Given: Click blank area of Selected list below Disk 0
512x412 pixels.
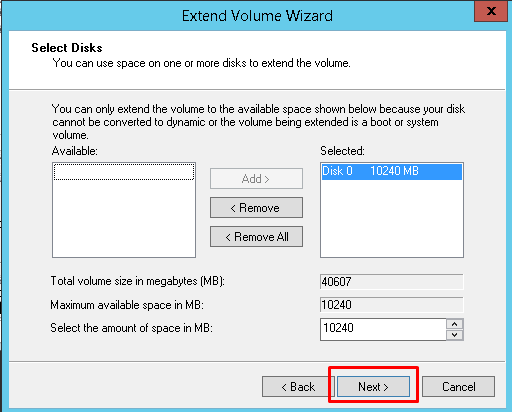Looking at the screenshot, I should coord(392,218).
